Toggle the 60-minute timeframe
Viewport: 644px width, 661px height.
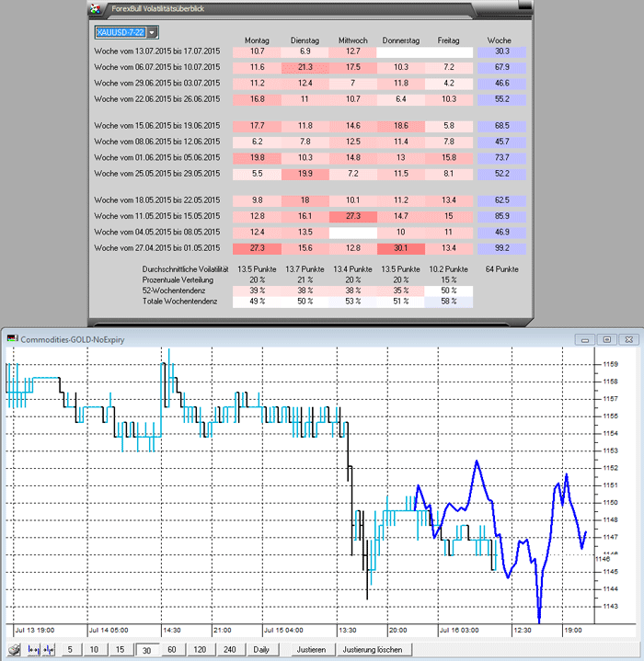pyautogui.click(x=172, y=650)
